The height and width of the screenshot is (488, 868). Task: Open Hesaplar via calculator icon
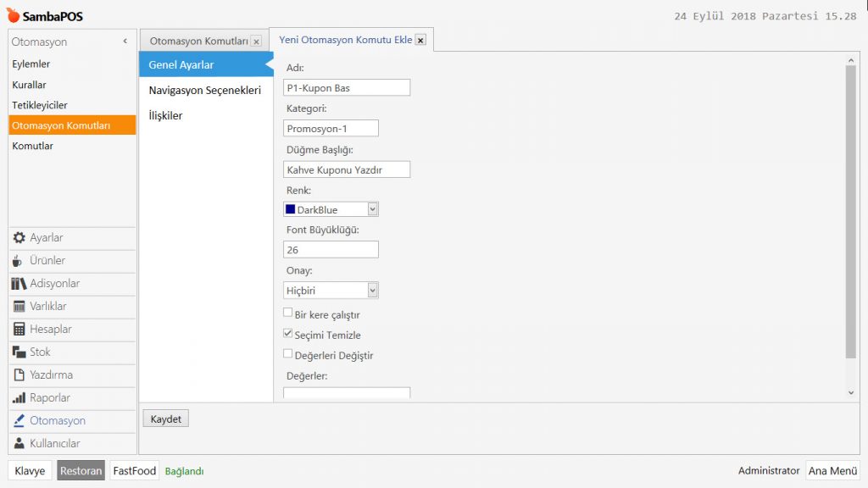(x=20, y=330)
